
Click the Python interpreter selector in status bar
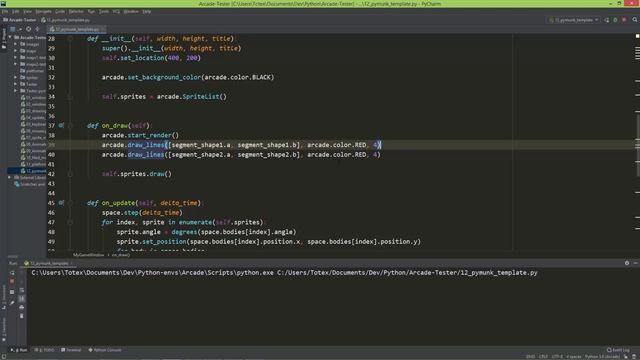click(602, 357)
